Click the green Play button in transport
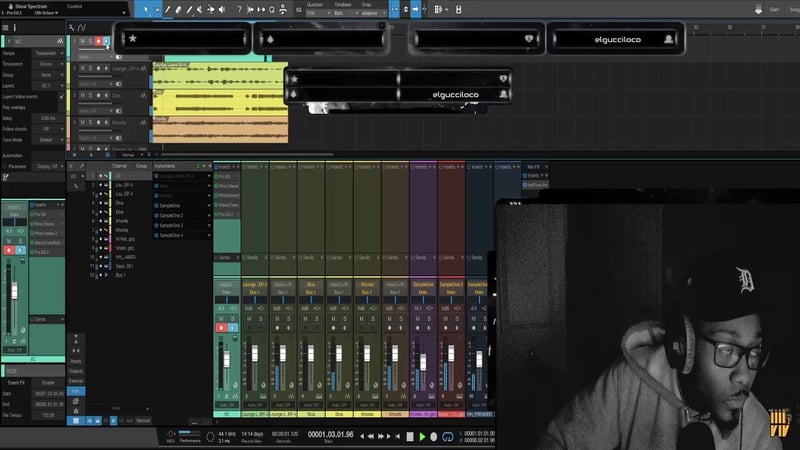 point(422,437)
